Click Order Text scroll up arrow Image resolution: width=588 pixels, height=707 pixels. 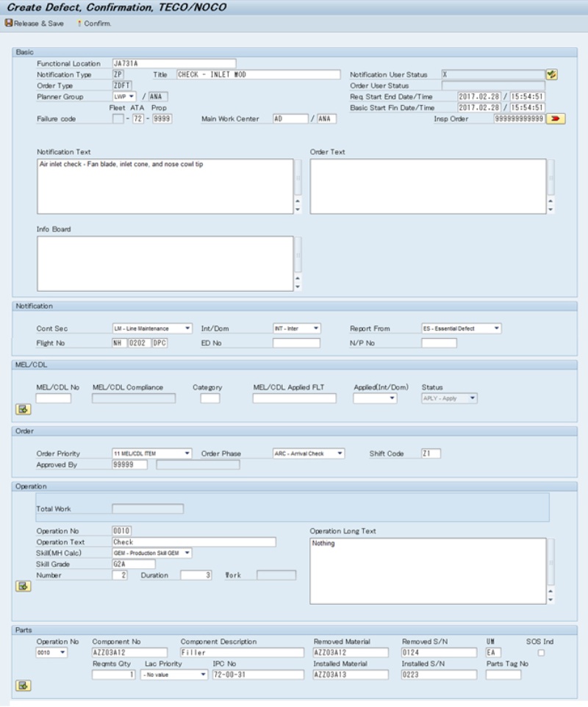point(551,200)
